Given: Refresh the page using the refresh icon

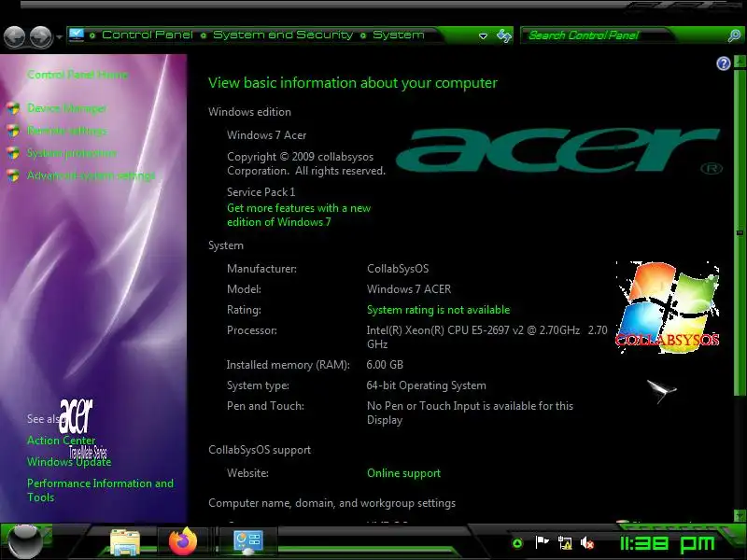Looking at the screenshot, I should [x=503, y=35].
